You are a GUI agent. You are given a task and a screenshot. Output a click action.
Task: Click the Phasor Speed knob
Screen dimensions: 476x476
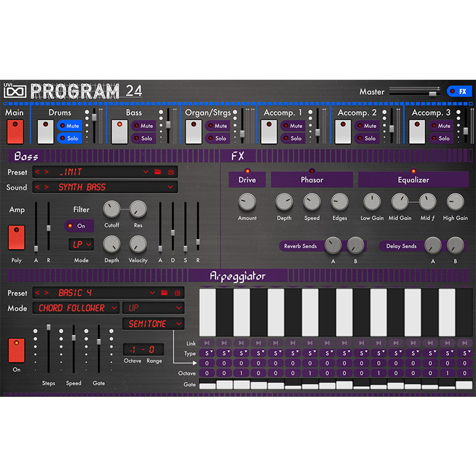(312, 202)
